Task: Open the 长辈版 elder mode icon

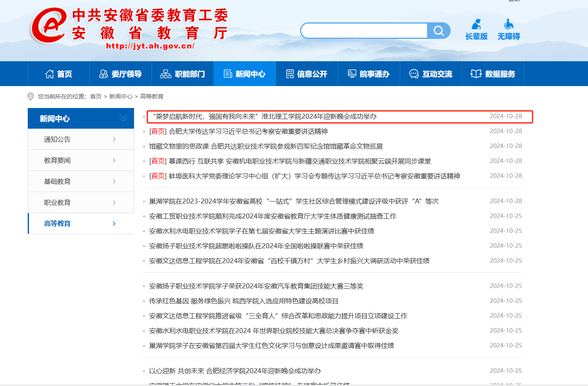Action: (477, 24)
